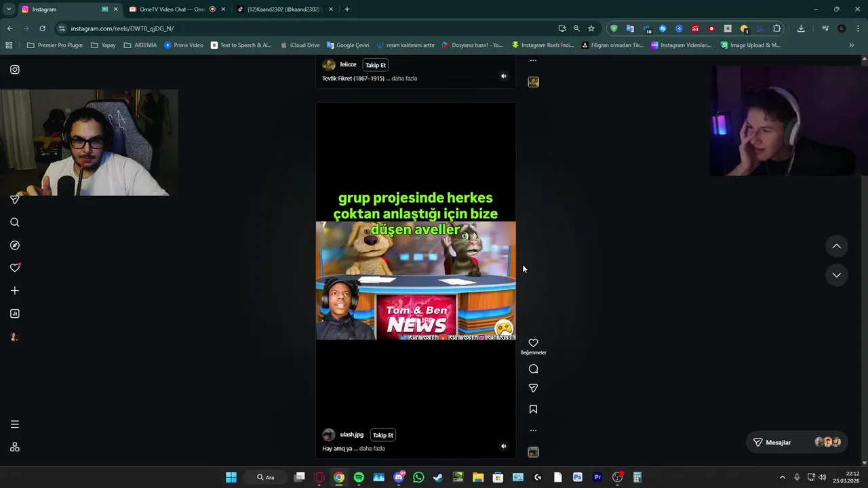Go to previous reel with up chevron
The image size is (868, 488).
pos(837,246)
